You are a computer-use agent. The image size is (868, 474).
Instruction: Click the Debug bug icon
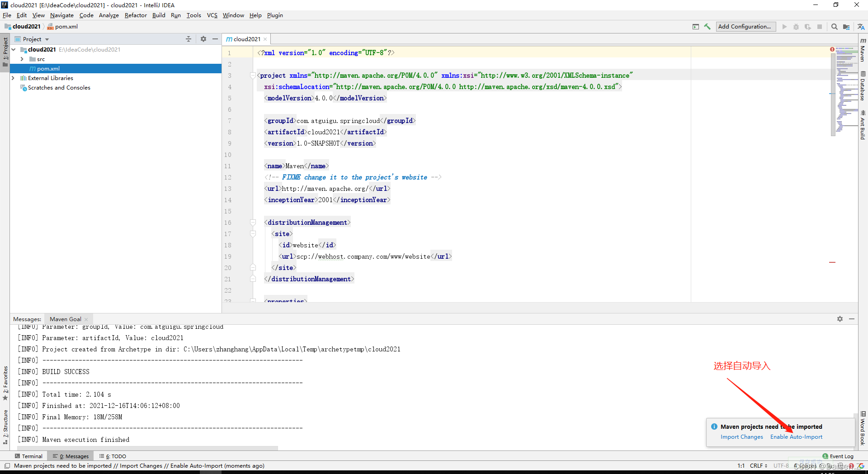[796, 27]
